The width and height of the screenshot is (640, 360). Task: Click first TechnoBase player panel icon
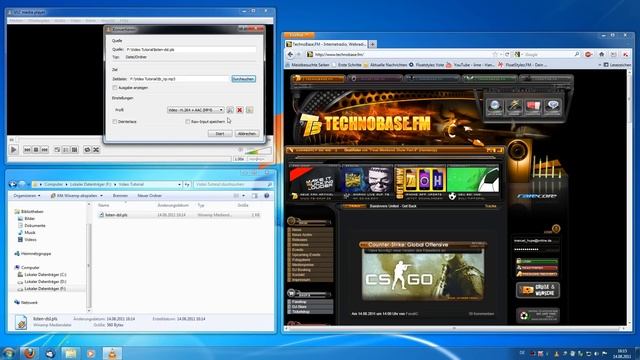pyautogui.click(x=495, y=106)
